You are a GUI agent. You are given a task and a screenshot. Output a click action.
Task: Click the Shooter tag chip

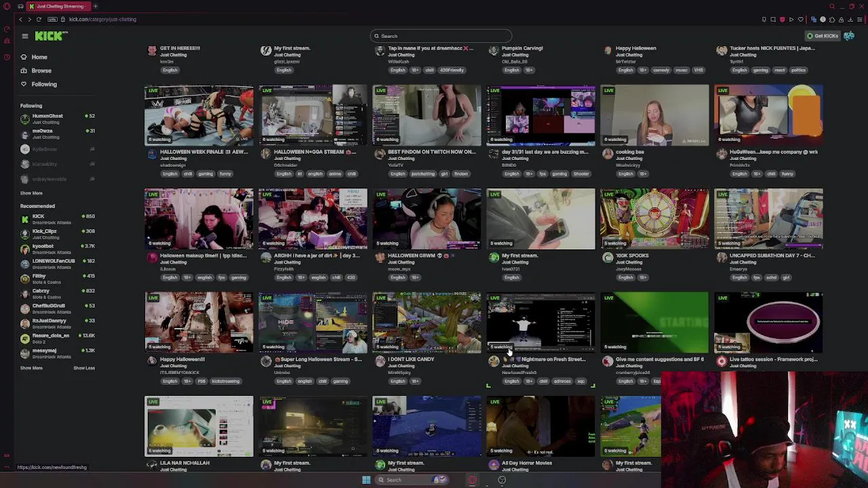(x=581, y=174)
